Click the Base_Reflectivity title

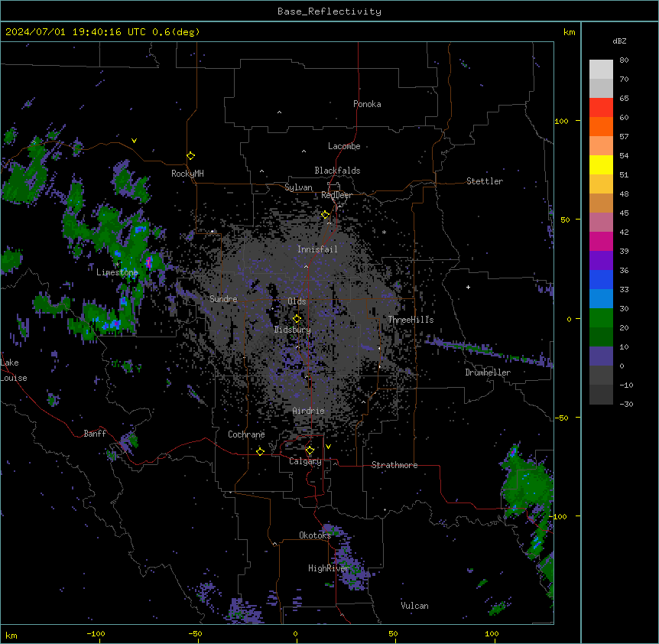tap(329, 11)
